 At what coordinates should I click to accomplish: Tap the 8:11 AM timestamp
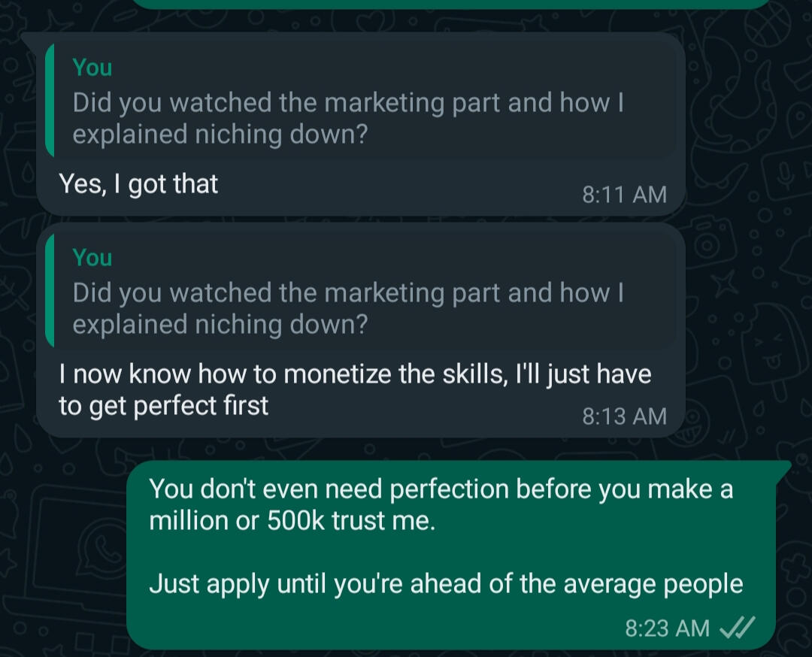(624, 195)
